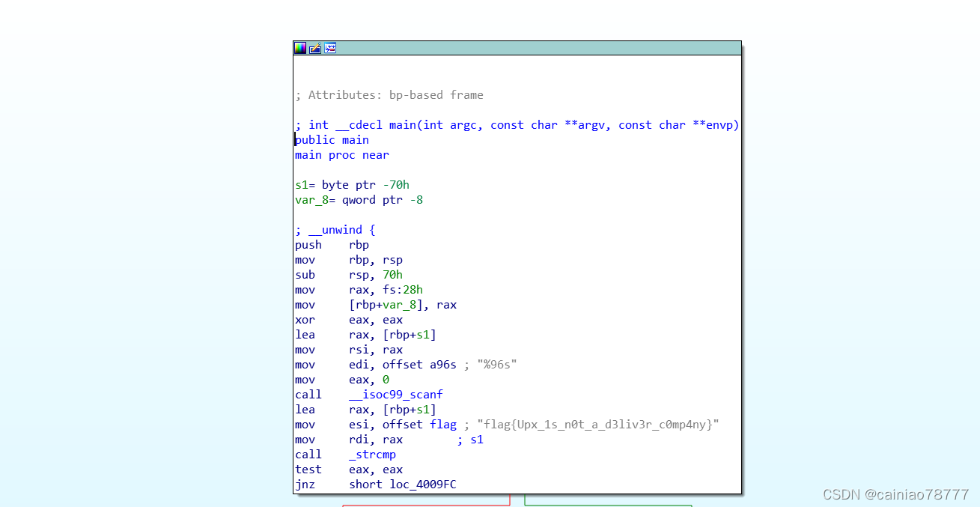Screen dimensions: 980x507
Task: Select the 's1= byte ptr -70h' variable line
Action: 353,185
